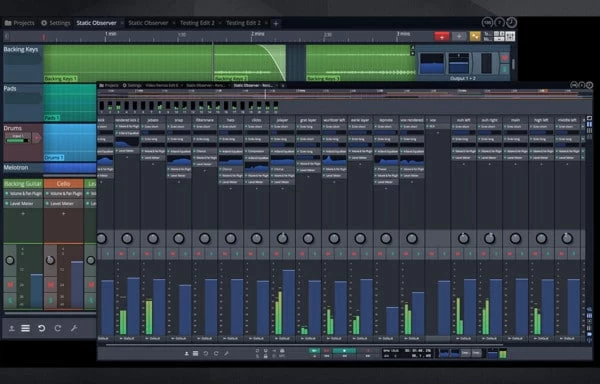Add plugin with plus under Backing Guitar strip
This screenshot has width=600, height=384.
[x=23, y=213]
